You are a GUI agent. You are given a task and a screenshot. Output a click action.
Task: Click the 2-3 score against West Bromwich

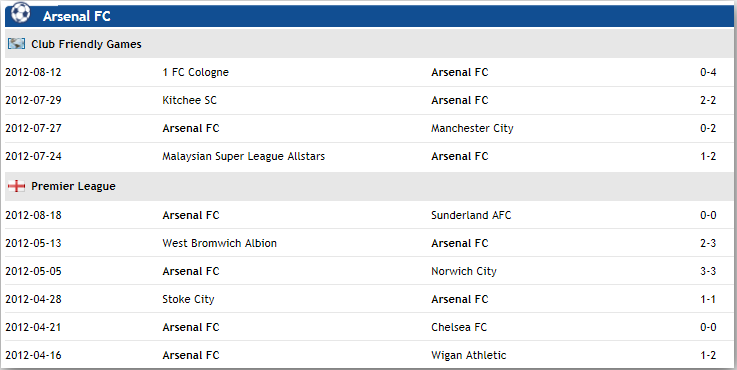pos(708,243)
